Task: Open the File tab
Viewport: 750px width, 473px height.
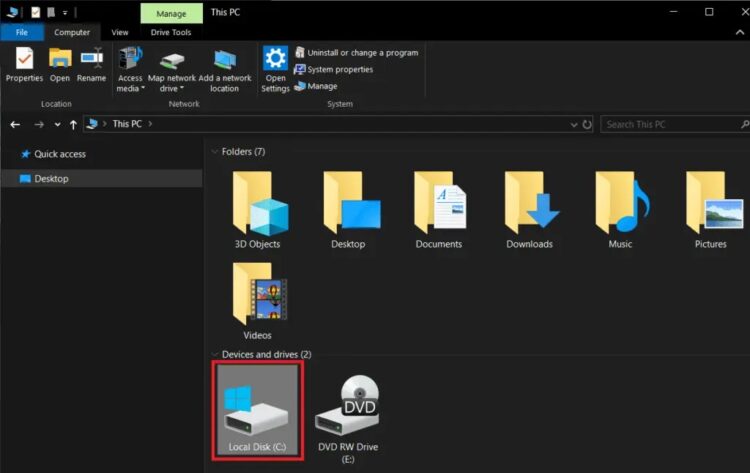Action: tap(22, 32)
